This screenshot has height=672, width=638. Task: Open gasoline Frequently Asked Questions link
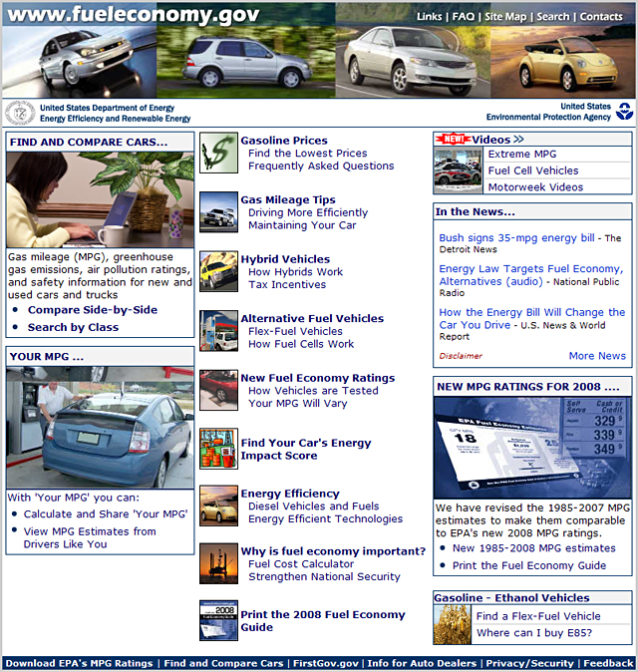[x=321, y=166]
